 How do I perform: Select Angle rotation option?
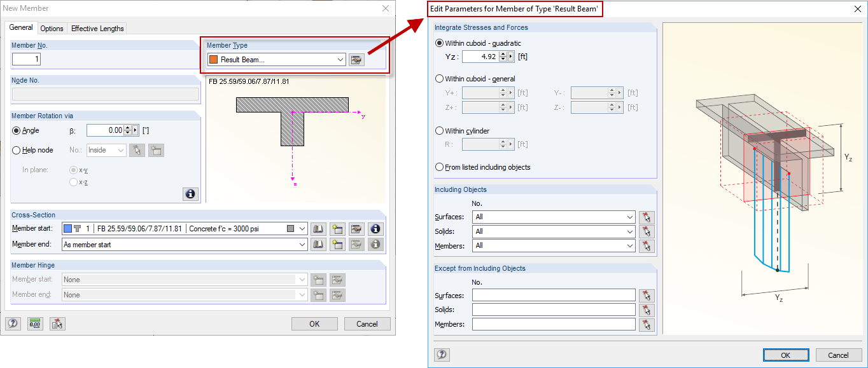pos(17,130)
